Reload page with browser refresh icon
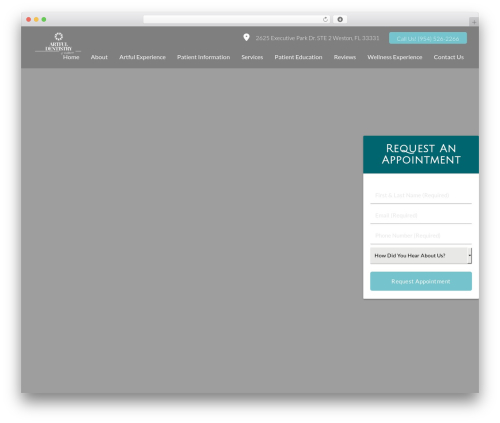Viewport: 500px width, 423px height. point(325,19)
